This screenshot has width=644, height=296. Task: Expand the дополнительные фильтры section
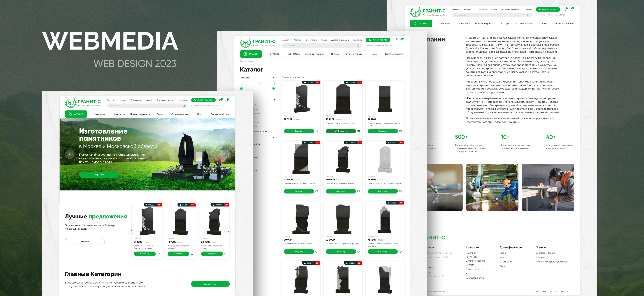[274, 131]
